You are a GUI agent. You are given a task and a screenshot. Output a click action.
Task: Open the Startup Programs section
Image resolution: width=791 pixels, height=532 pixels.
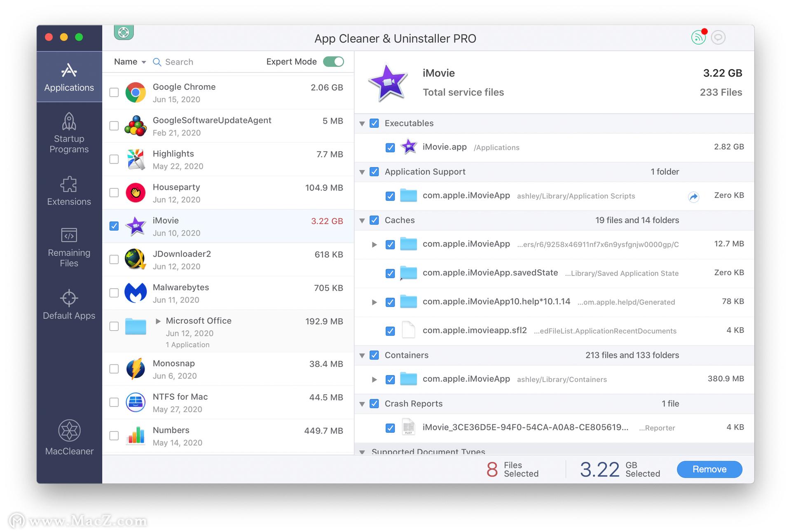69,133
